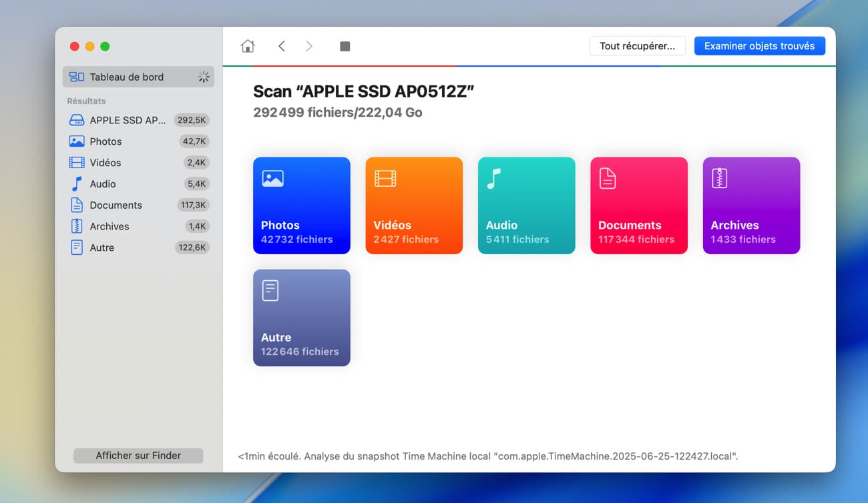The height and width of the screenshot is (503, 868).
Task: Click the 122,6K count badge
Action: (x=194, y=247)
